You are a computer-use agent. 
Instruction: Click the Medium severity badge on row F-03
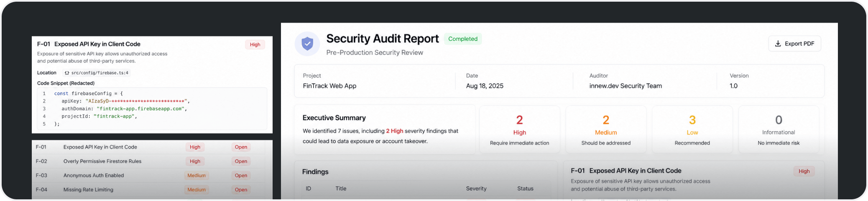pos(197,175)
